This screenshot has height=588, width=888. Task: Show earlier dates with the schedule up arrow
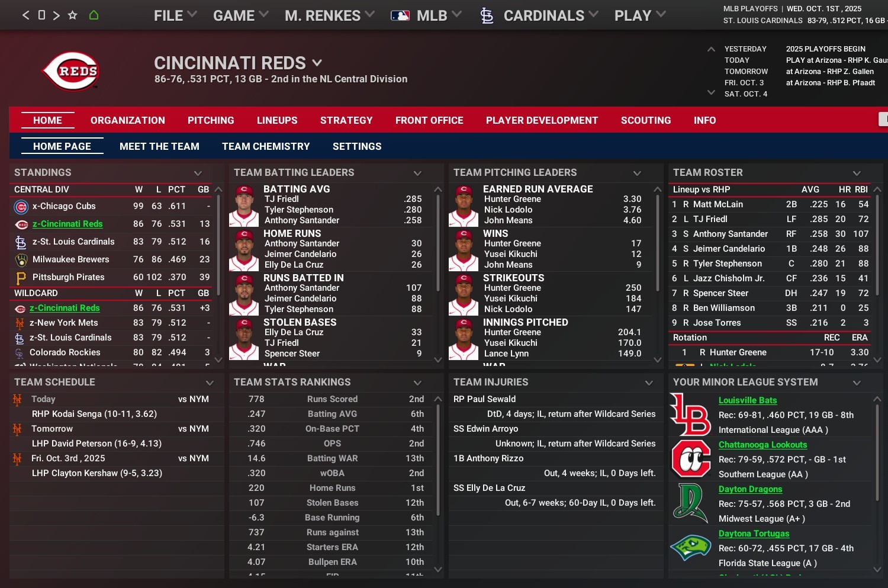(x=711, y=49)
